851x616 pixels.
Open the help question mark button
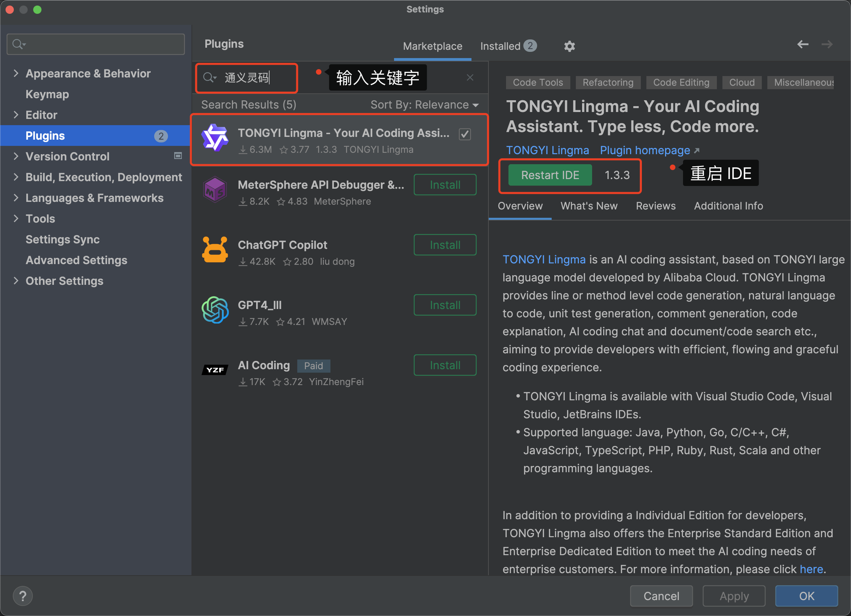(22, 596)
